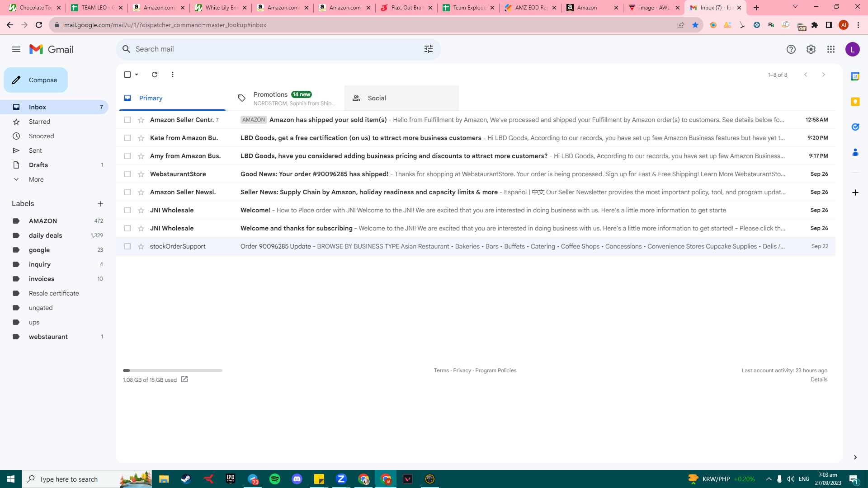
Task: Tick the Amazon Seller Newsletter email checkbox
Action: (x=127, y=192)
